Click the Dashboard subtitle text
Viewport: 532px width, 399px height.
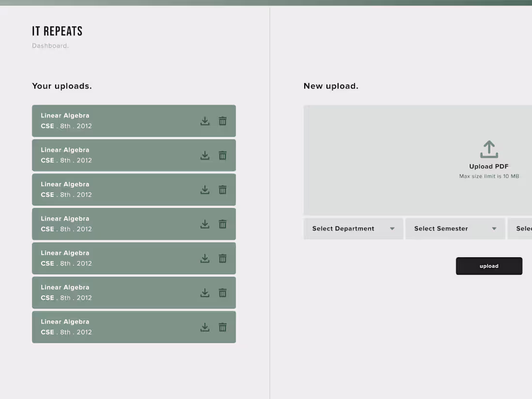(50, 46)
